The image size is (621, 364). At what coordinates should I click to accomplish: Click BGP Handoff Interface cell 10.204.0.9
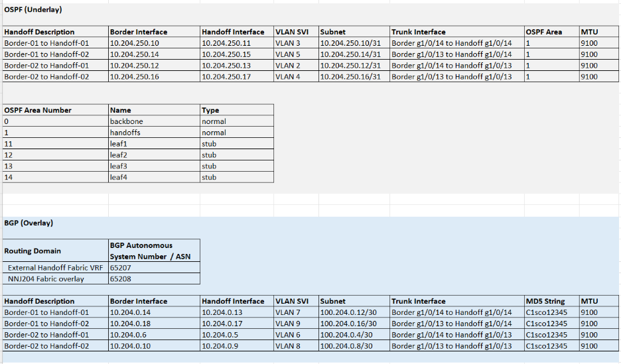point(237,346)
